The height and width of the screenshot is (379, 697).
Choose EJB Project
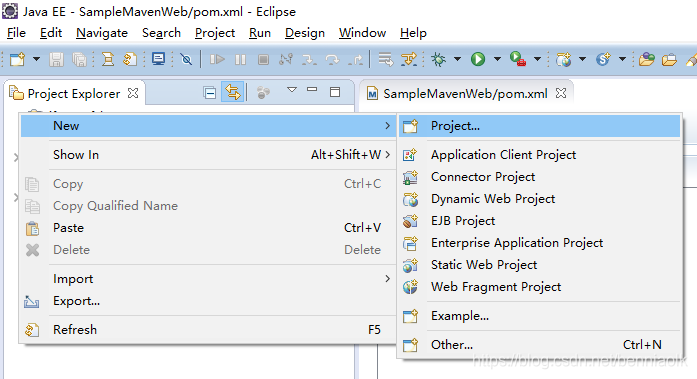point(540,221)
